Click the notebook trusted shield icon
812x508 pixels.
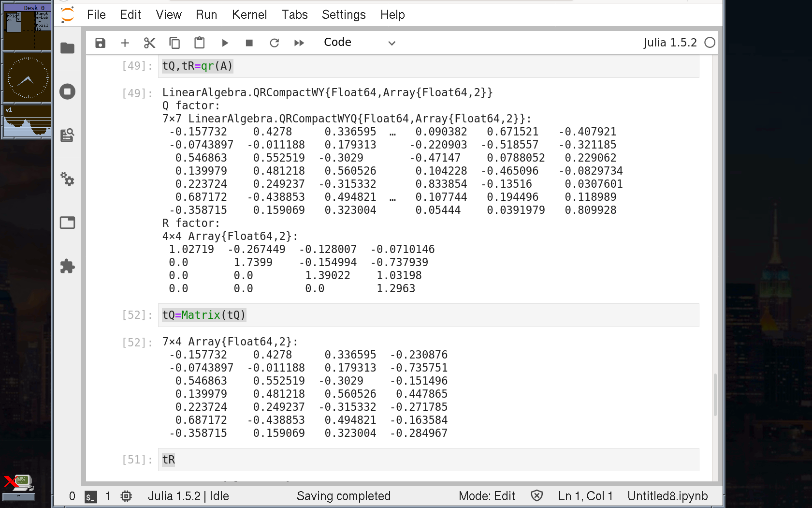tap(536, 496)
